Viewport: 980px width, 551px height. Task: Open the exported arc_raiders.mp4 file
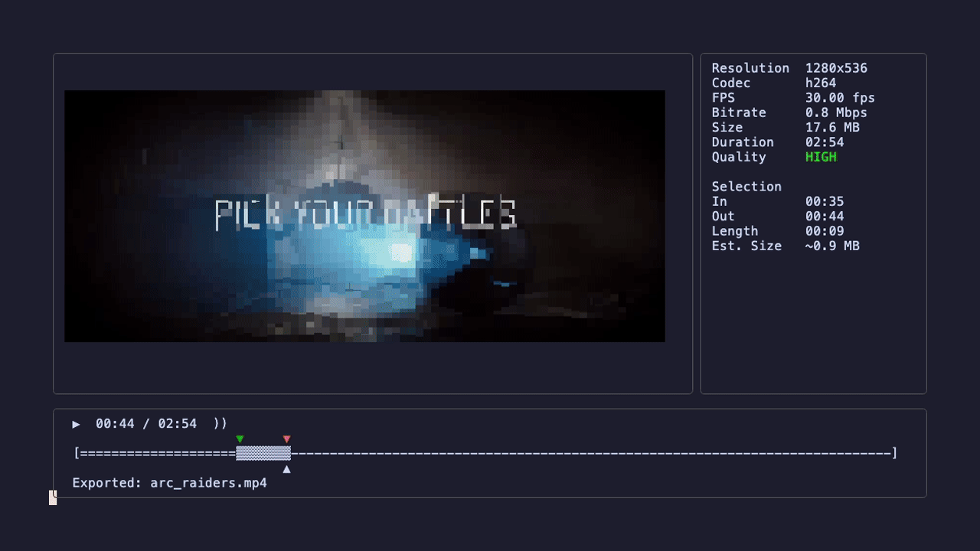208,482
